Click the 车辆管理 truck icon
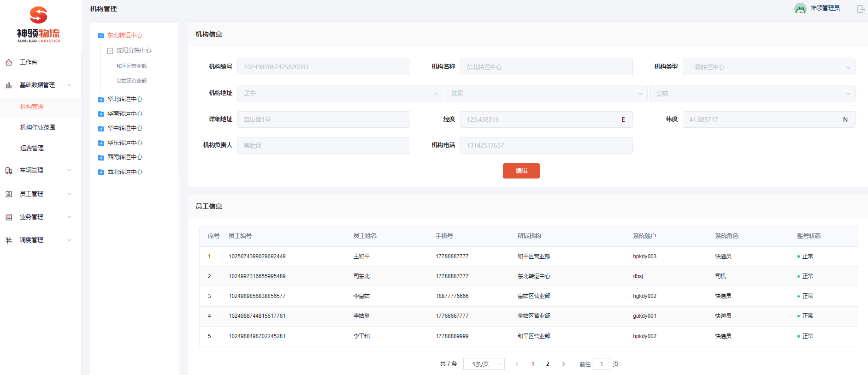This screenshot has height=375, width=868. pos(9,171)
